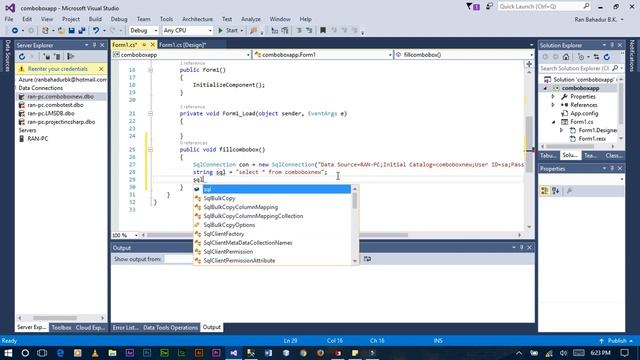Click the Navigate Backward toolbar icon
This screenshot has width=640, height=360.
coord(15,31)
